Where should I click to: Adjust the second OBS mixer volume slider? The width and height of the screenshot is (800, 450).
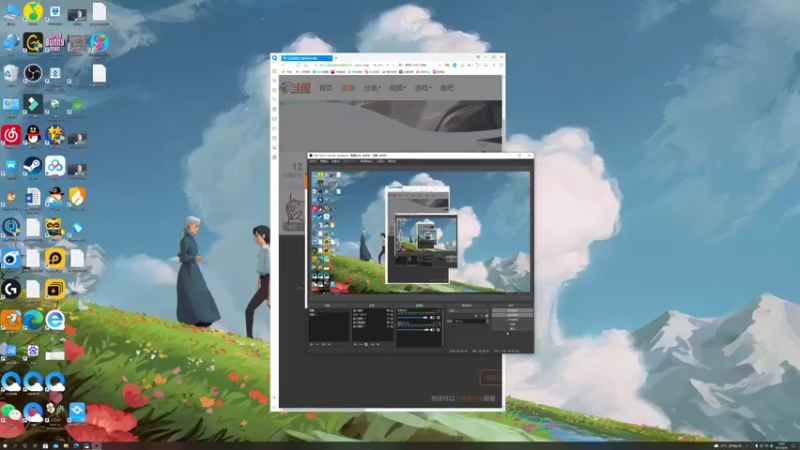(413, 330)
